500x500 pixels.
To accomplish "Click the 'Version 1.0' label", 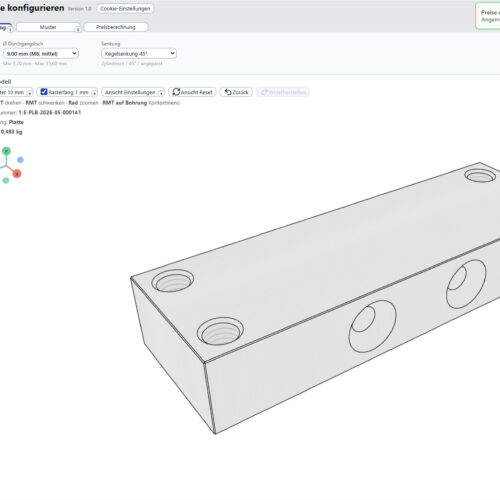I will 79,9.
